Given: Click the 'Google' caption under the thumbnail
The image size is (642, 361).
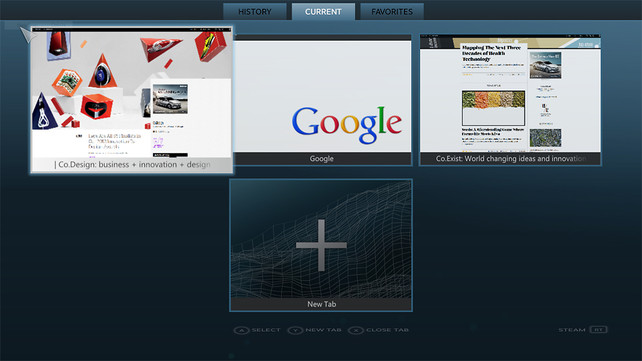Looking at the screenshot, I should pos(321,159).
